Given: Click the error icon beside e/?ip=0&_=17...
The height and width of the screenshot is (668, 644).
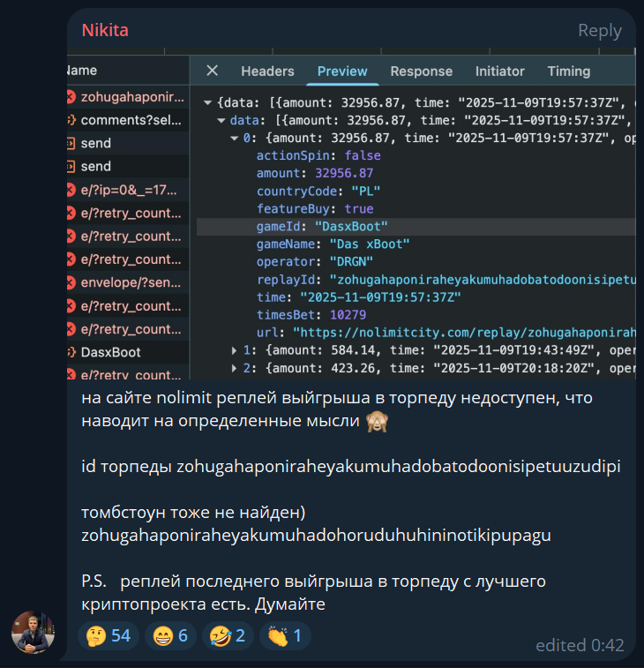Looking at the screenshot, I should (x=71, y=190).
